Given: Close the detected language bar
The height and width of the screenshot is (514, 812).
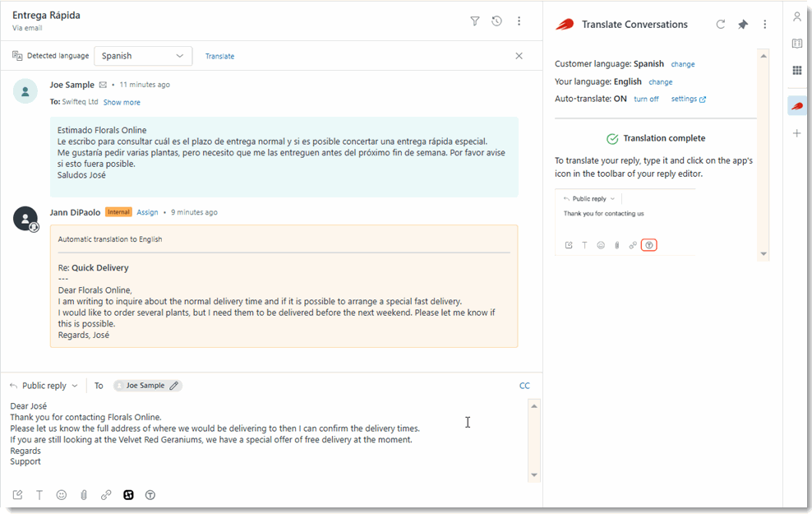Looking at the screenshot, I should tap(519, 56).
